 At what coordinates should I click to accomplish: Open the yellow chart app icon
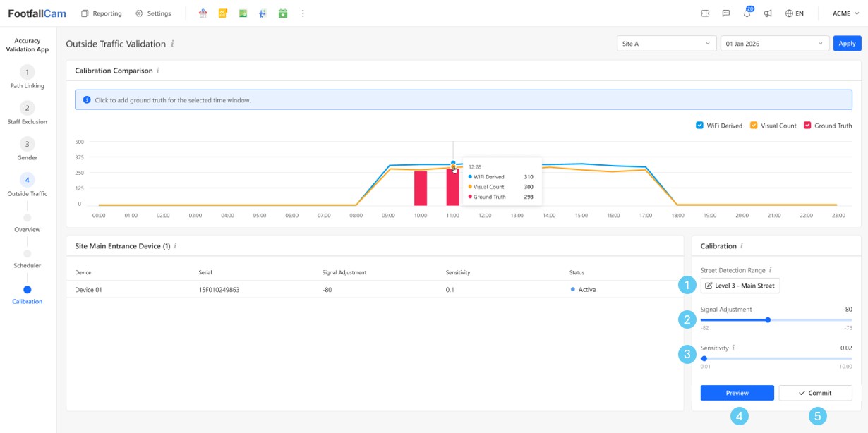pyautogui.click(x=223, y=13)
